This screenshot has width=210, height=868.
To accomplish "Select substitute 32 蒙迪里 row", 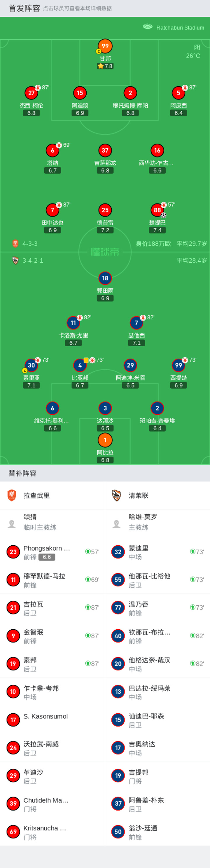I will [x=157, y=552].
